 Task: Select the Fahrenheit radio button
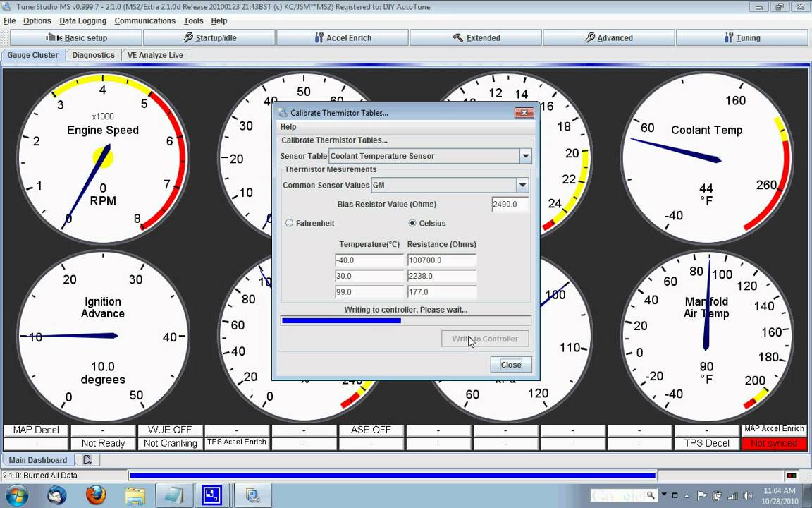coord(290,224)
